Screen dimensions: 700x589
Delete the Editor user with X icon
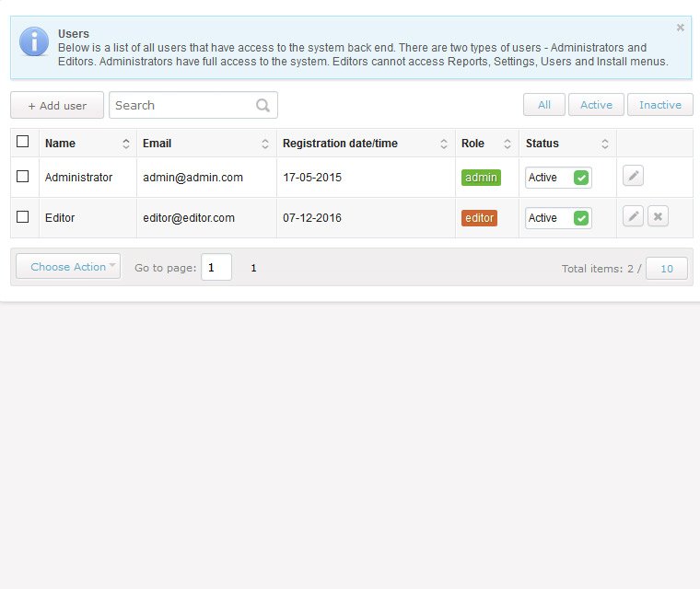pyautogui.click(x=658, y=216)
